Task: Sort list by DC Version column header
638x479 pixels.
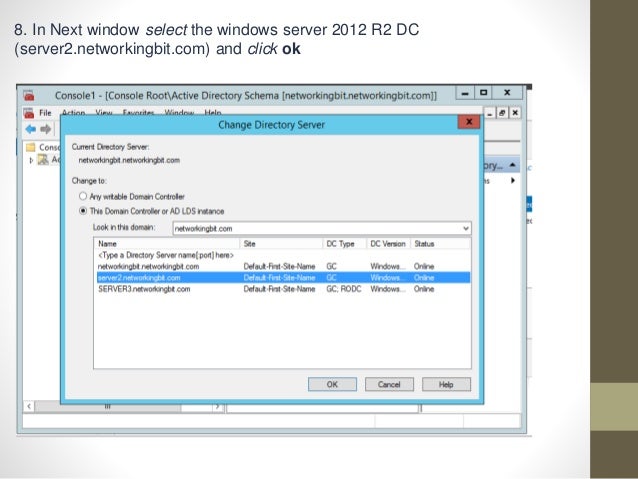Action: point(389,243)
